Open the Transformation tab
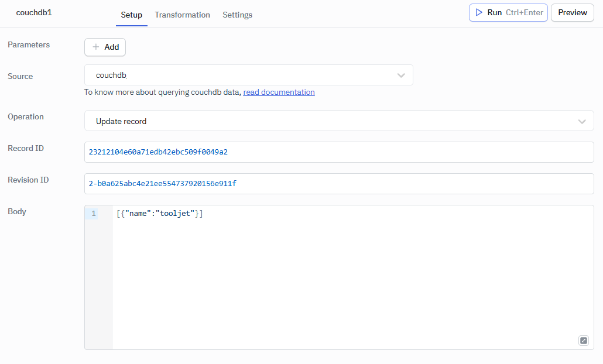The image size is (603, 364). coord(182,15)
